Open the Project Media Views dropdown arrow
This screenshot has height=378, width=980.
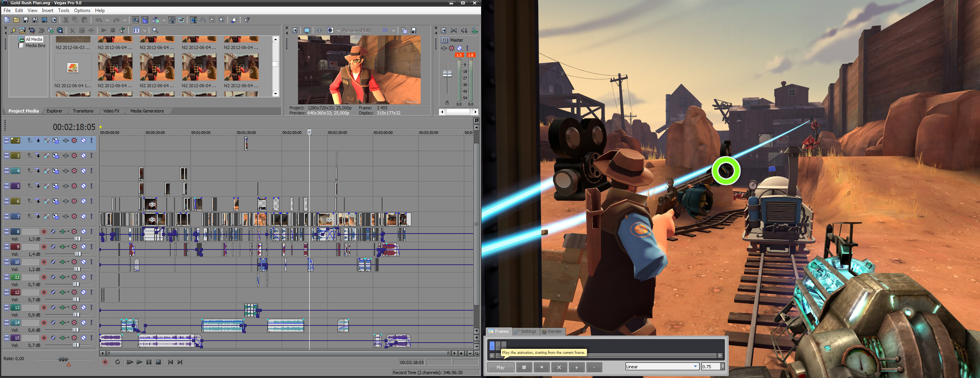pos(145,30)
